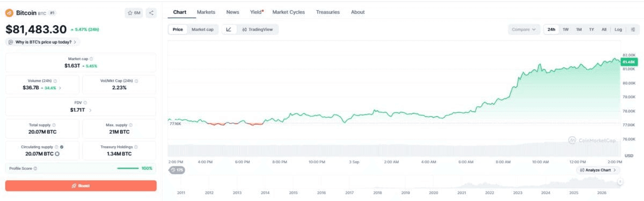Click the info icon beside Total supply
644x201 pixels.
pyautogui.click(x=54, y=125)
